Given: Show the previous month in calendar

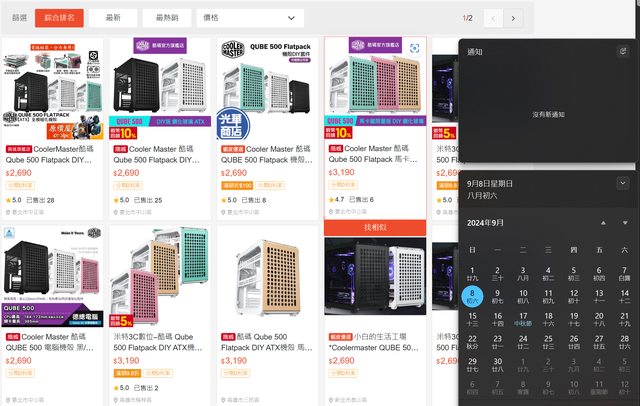Looking at the screenshot, I should pyautogui.click(x=601, y=222).
